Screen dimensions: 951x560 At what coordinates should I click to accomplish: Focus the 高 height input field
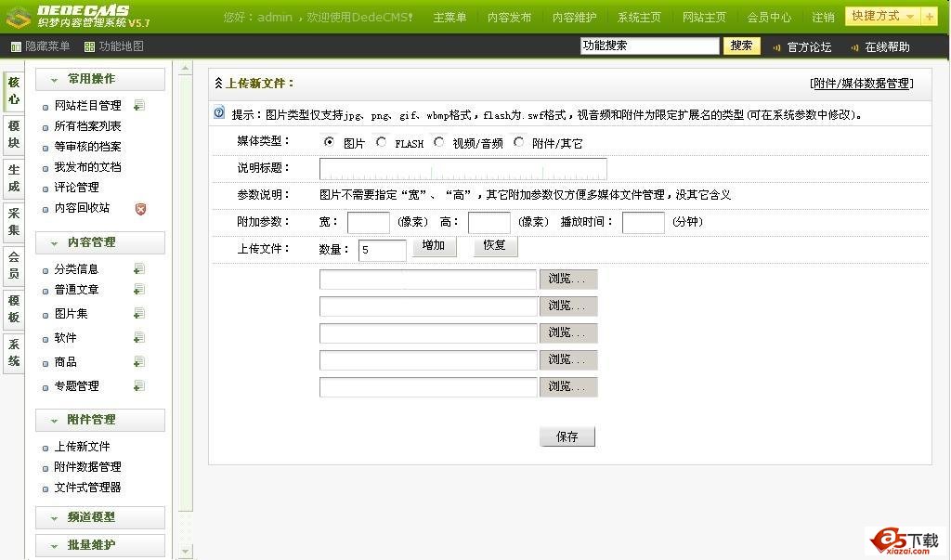click(x=489, y=223)
